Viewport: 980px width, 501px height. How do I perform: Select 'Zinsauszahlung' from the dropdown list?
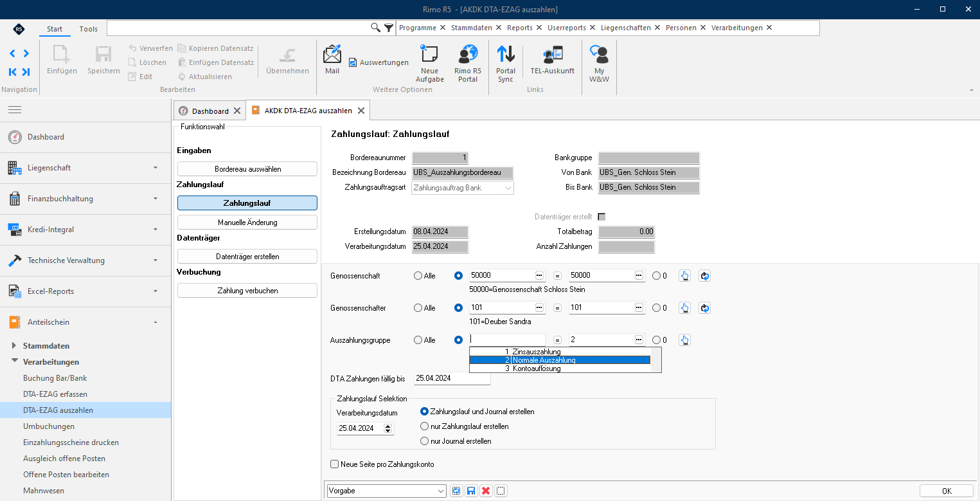point(560,352)
